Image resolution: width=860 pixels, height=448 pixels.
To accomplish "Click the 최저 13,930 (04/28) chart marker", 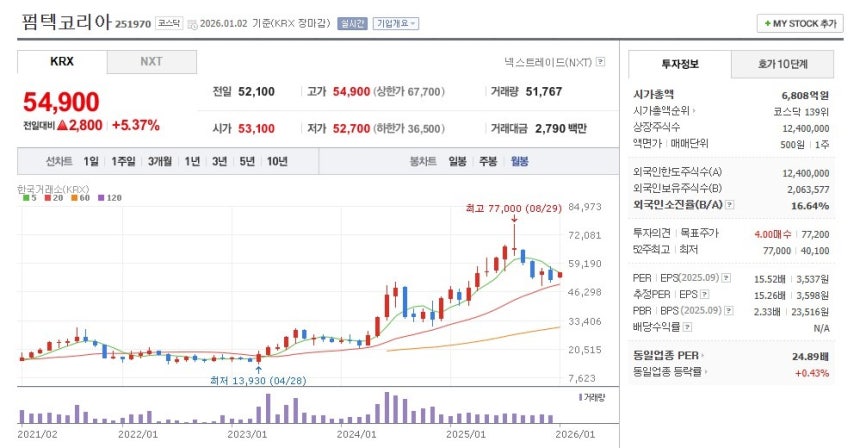I will click(258, 380).
